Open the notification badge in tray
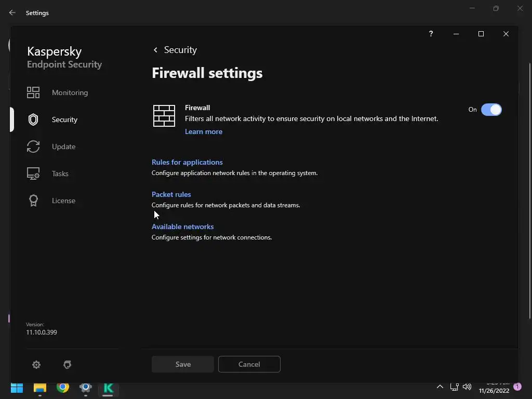The height and width of the screenshot is (399, 532). coord(517,387)
